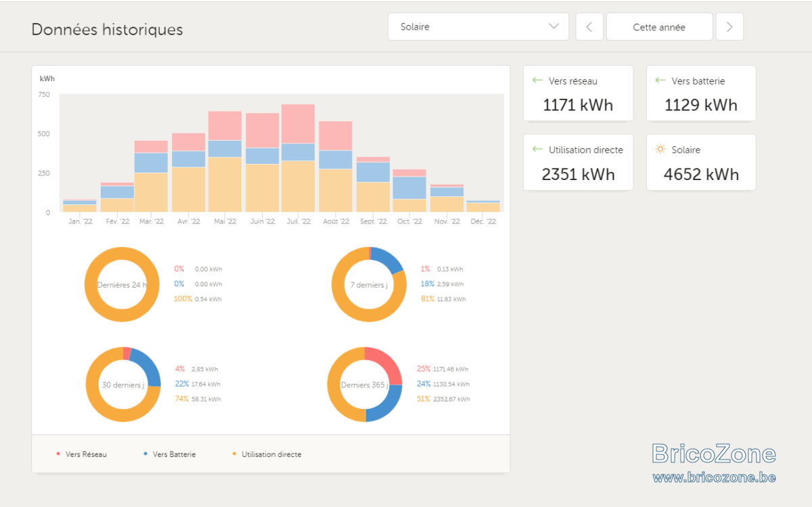Screen dimensions: 812x507
Task: Click the Jan. '22 bar in chart
Action: pyautogui.click(x=80, y=206)
